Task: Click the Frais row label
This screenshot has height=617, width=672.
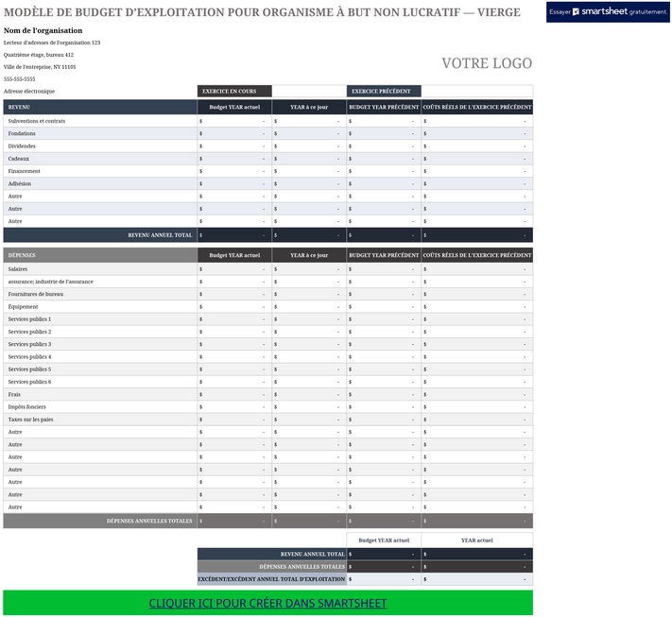Action: pyautogui.click(x=14, y=394)
